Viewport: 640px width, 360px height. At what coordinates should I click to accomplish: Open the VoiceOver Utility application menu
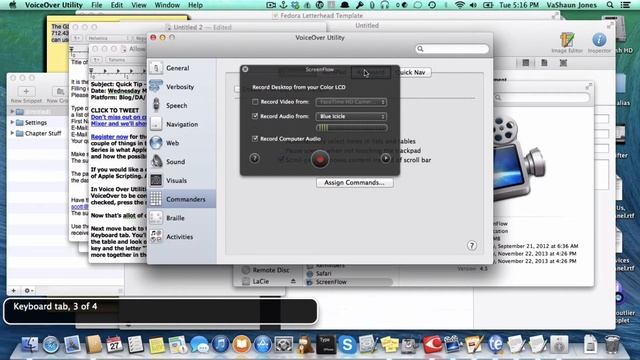[53, 5]
